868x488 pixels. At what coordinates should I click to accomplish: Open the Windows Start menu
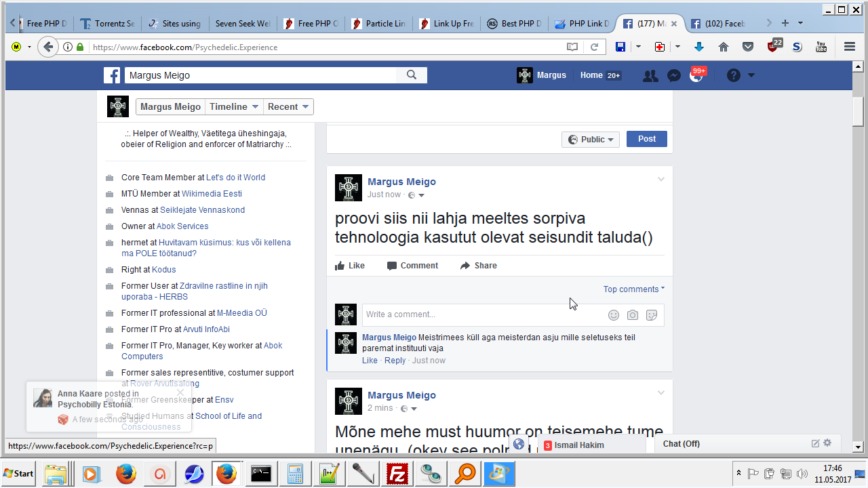point(19,473)
